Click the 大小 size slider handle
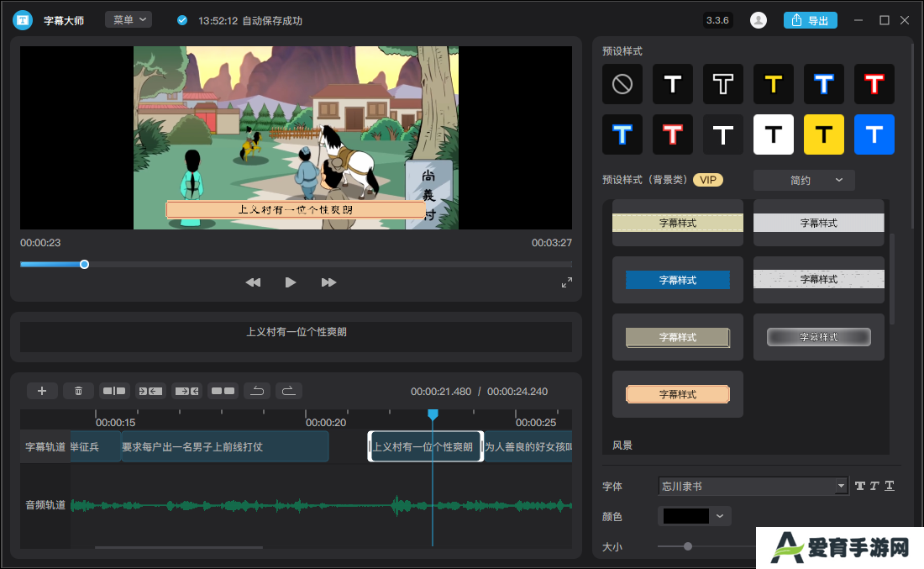Viewport: 924px width, 569px height. pos(688,546)
